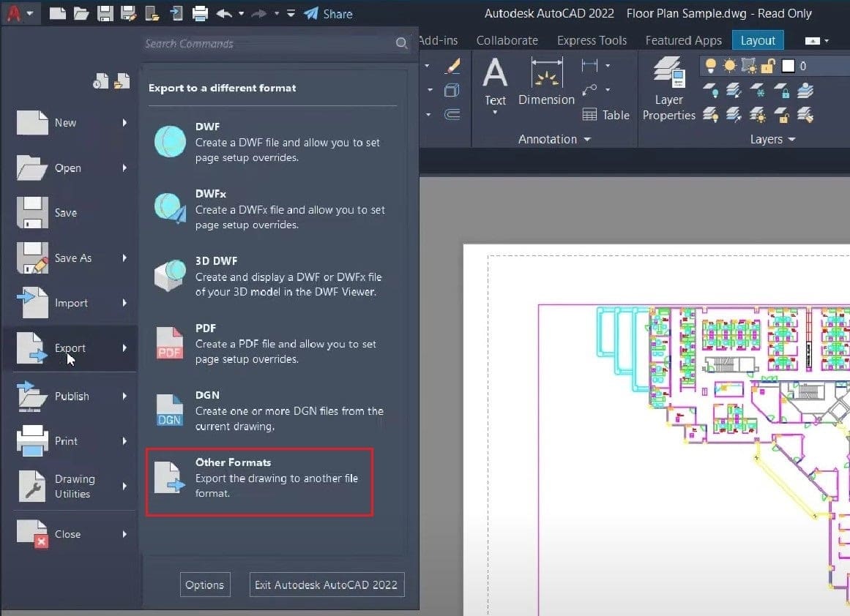Image resolution: width=850 pixels, height=616 pixels.
Task: Open the Redo history dropdown arrow
Action: point(277,13)
